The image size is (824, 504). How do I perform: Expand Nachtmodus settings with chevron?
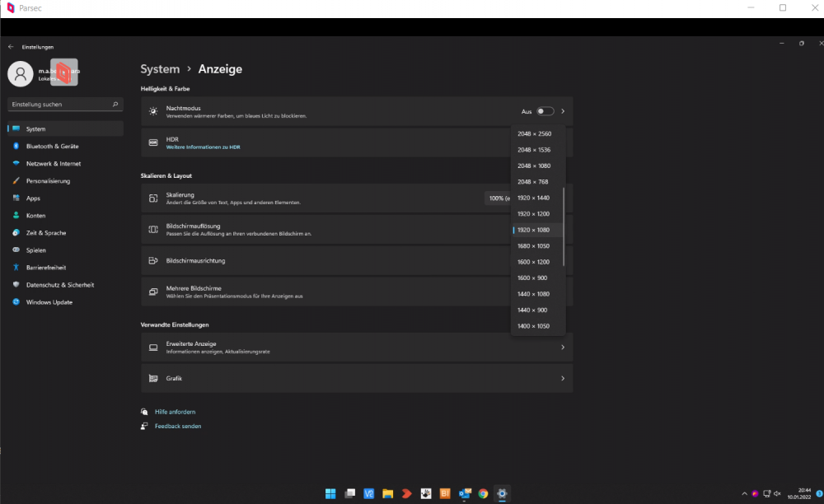tap(563, 111)
